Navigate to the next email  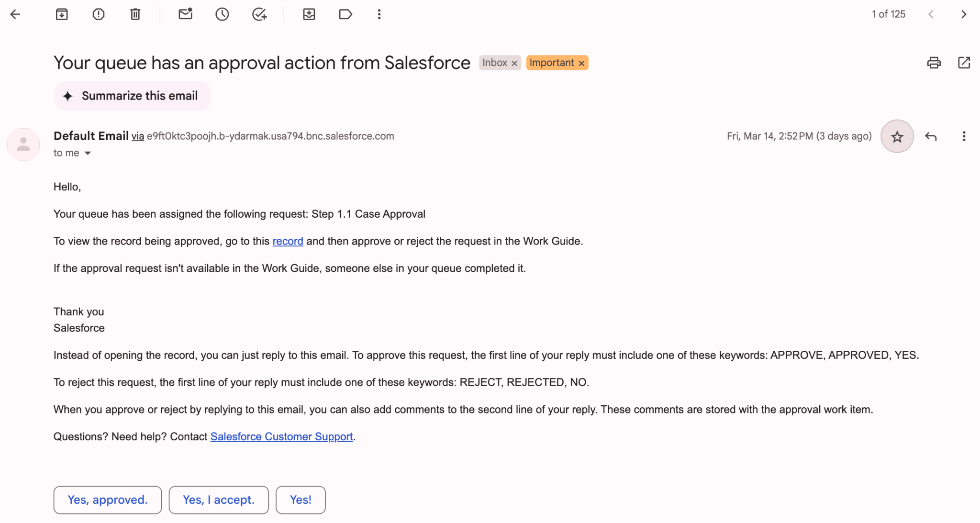[964, 14]
